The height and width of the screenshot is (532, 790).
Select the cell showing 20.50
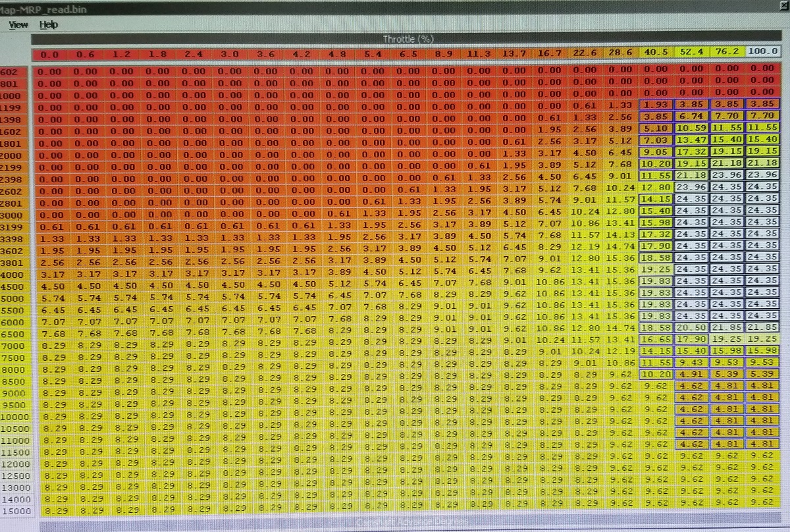point(691,327)
